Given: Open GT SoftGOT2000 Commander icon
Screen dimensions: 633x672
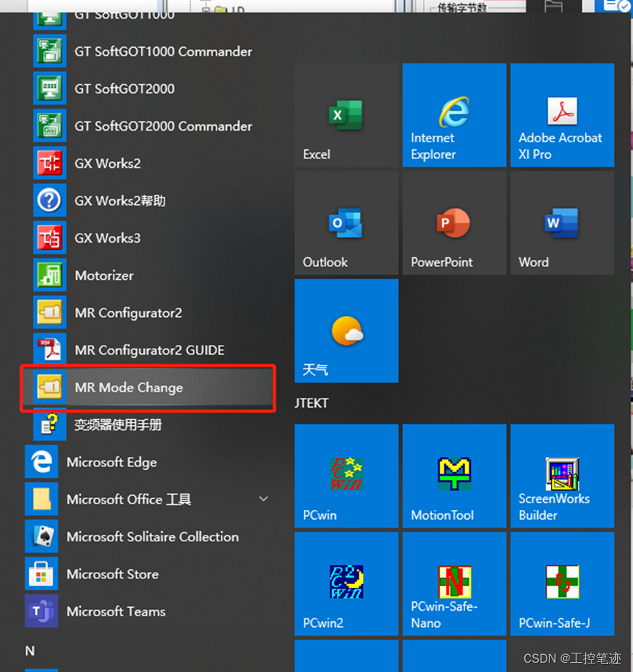Looking at the screenshot, I should pyautogui.click(x=50, y=126).
